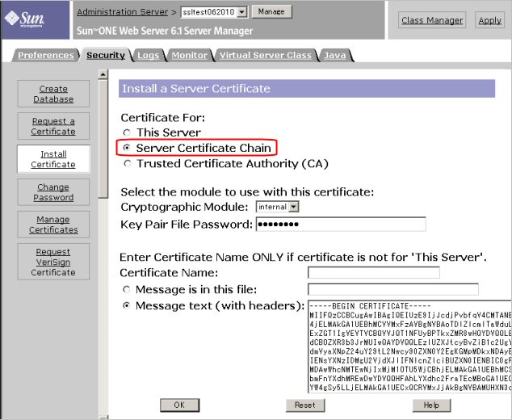This screenshot has height=420, width=512.
Task: Click the Sun ONE Web Server 6.1 title
Action: (165, 31)
